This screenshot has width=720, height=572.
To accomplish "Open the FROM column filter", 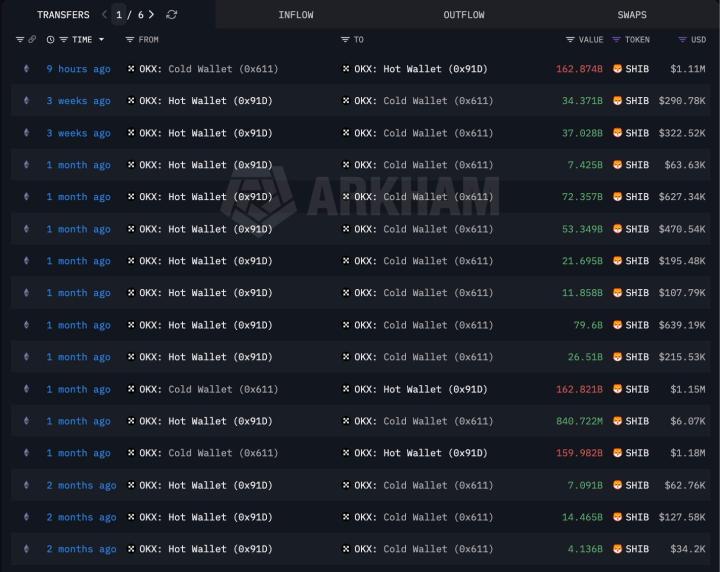I will [130, 40].
